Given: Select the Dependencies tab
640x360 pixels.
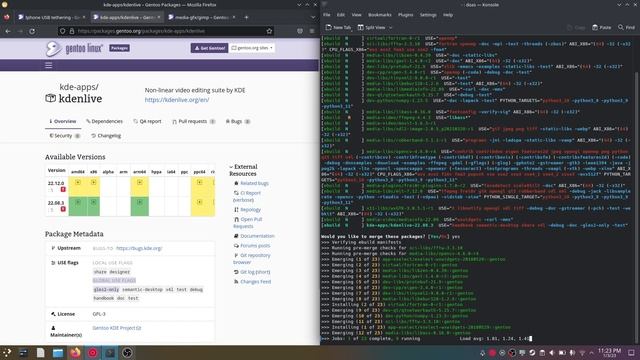Looking at the screenshot, I should click(104, 121).
